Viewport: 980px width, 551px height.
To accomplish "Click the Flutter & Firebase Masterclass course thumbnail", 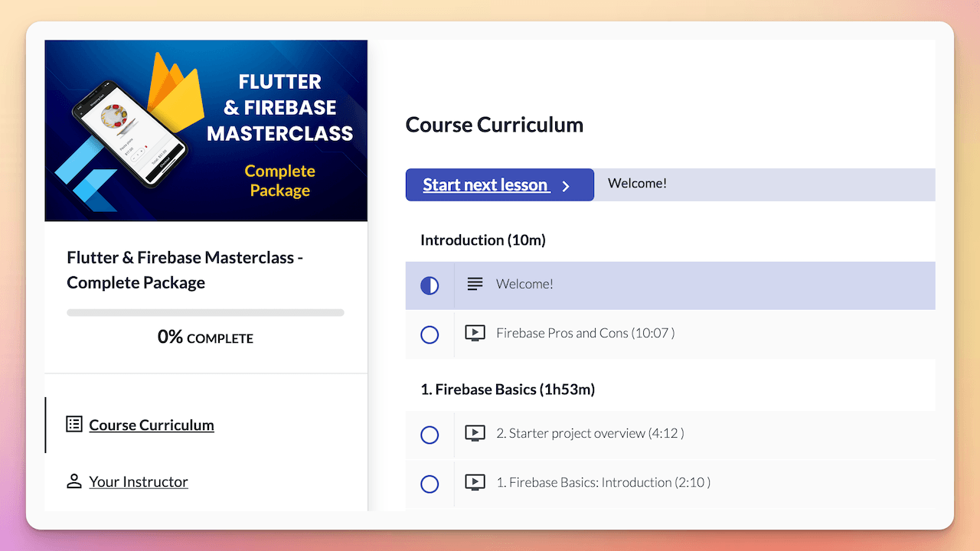I will (206, 130).
